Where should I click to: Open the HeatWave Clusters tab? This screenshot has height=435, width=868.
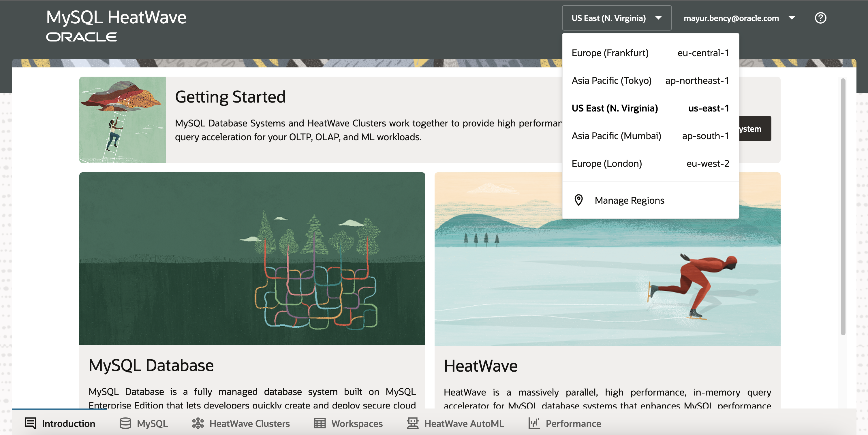coord(249,423)
